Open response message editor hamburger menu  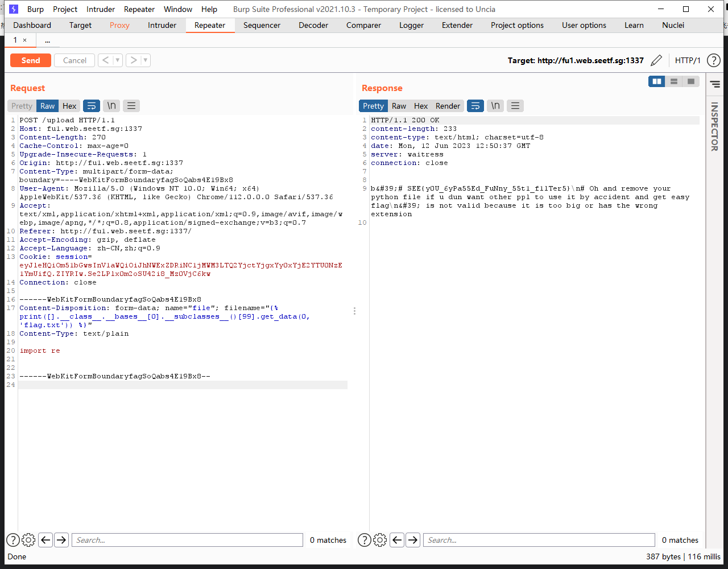(x=515, y=106)
